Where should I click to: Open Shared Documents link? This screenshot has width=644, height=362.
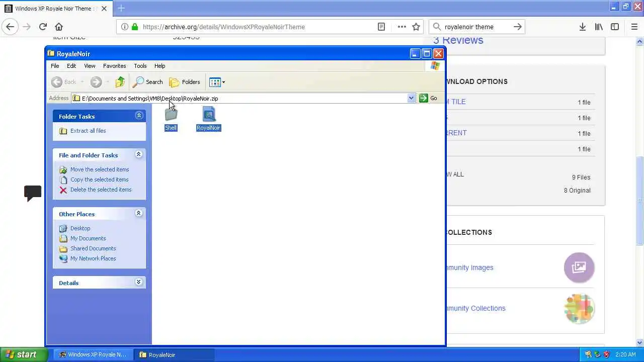93,248
